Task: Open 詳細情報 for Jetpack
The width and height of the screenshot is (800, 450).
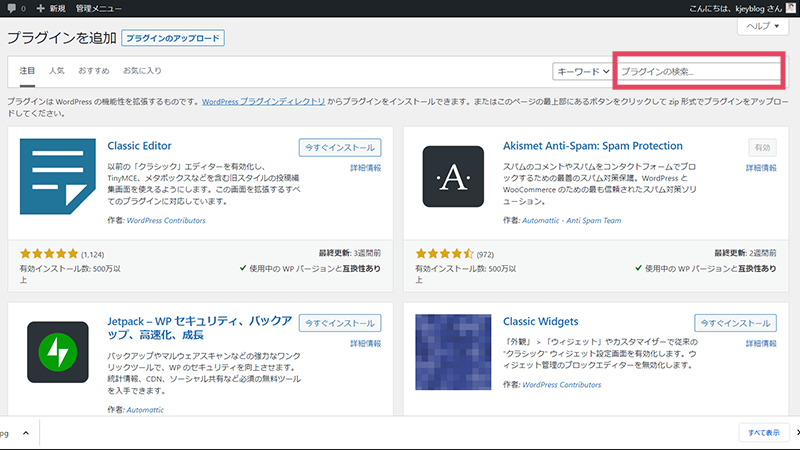Action: pyautogui.click(x=365, y=343)
